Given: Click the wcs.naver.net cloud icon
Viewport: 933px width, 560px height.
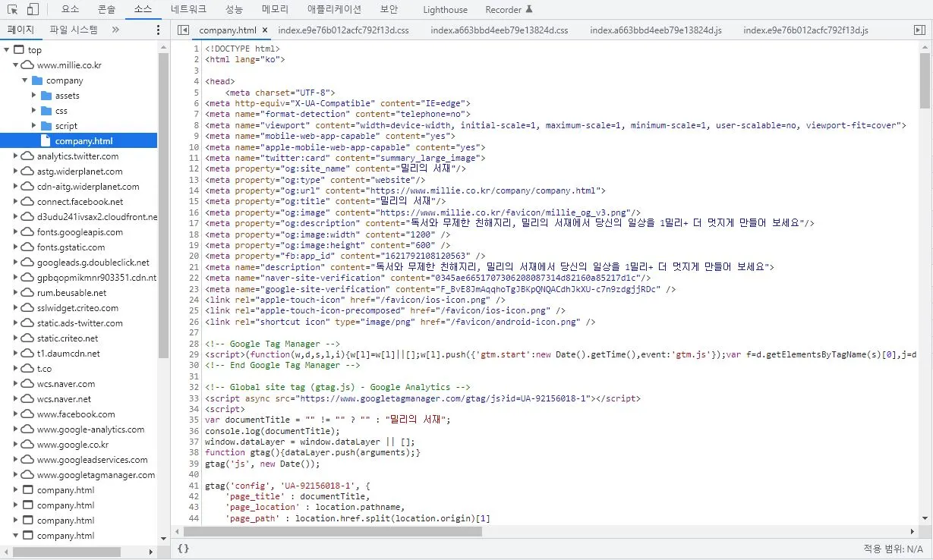Looking at the screenshot, I should [28, 399].
